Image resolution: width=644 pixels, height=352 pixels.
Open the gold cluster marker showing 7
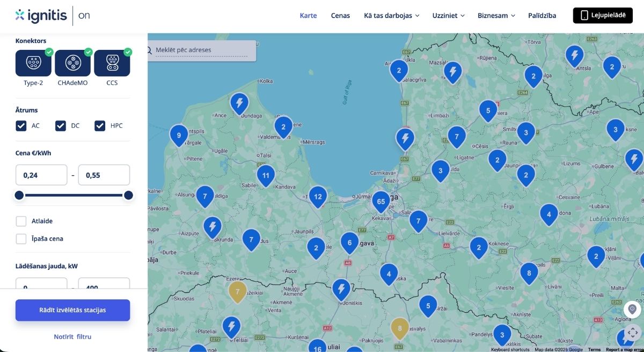[237, 292]
